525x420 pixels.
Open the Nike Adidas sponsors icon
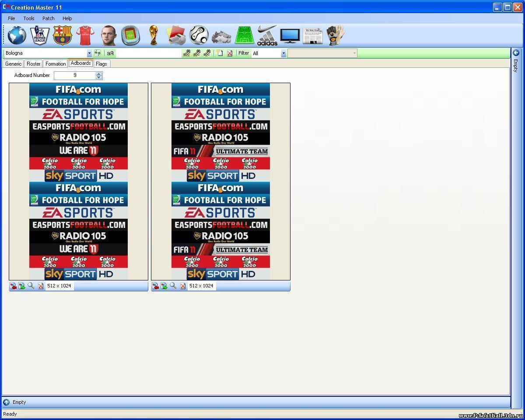(x=267, y=35)
